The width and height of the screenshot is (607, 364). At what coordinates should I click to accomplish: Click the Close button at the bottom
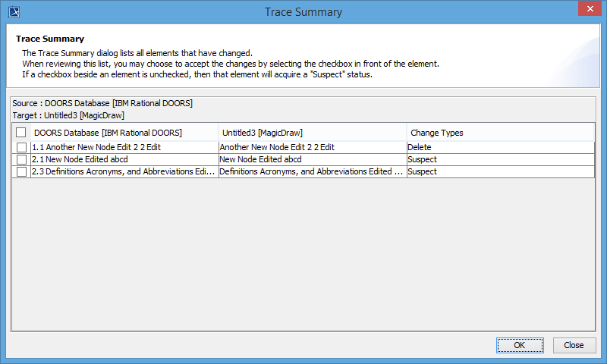(574, 345)
